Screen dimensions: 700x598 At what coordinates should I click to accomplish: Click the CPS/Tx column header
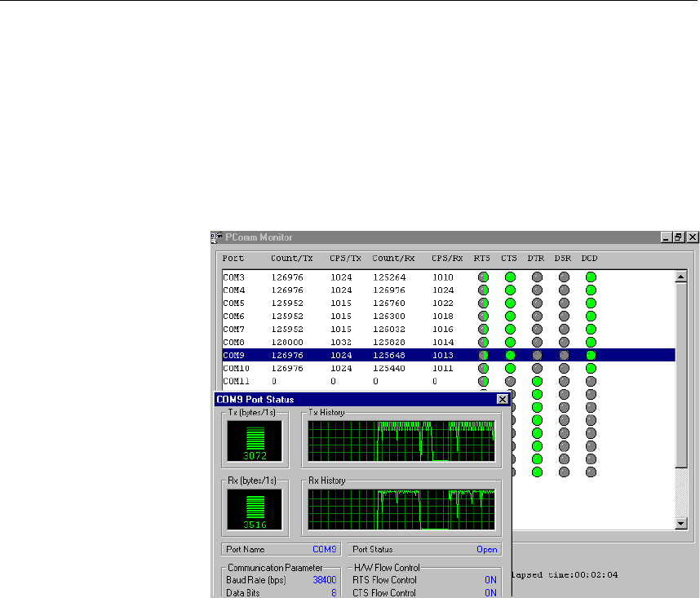pyautogui.click(x=345, y=259)
